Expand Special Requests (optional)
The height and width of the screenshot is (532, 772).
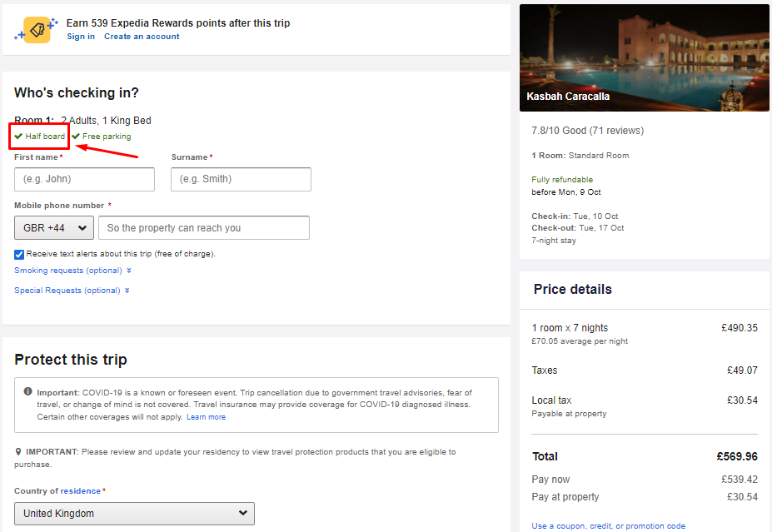click(x=72, y=291)
